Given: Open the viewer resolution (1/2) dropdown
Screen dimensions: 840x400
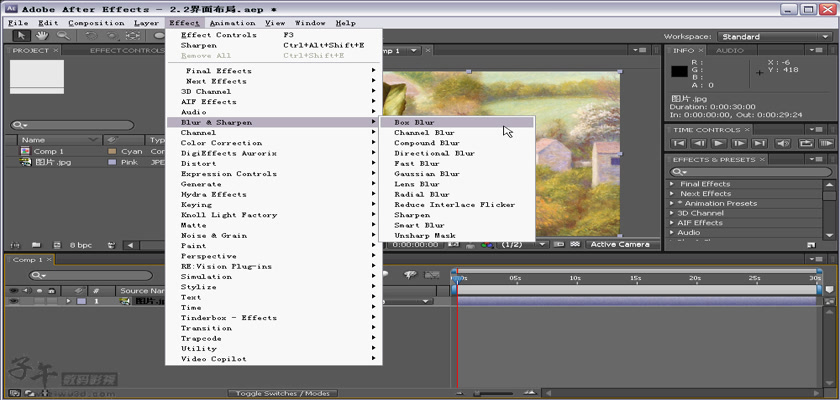Looking at the screenshot, I should click(x=523, y=244).
